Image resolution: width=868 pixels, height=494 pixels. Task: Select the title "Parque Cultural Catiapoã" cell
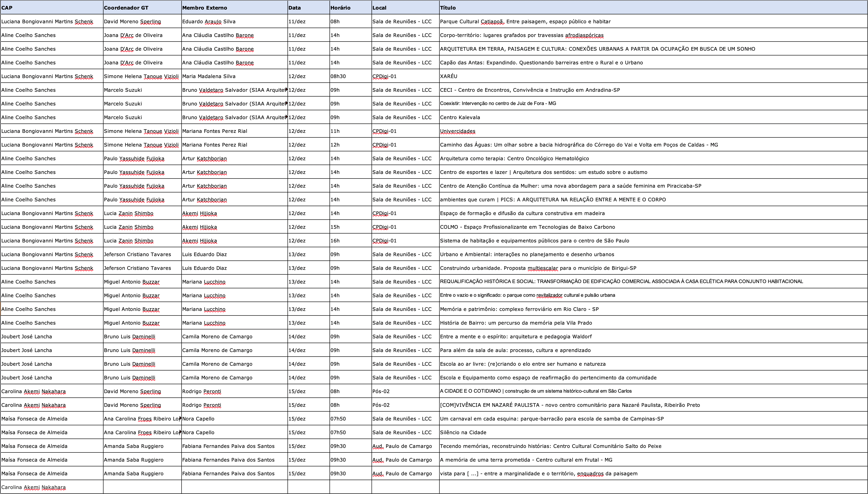[653, 21]
